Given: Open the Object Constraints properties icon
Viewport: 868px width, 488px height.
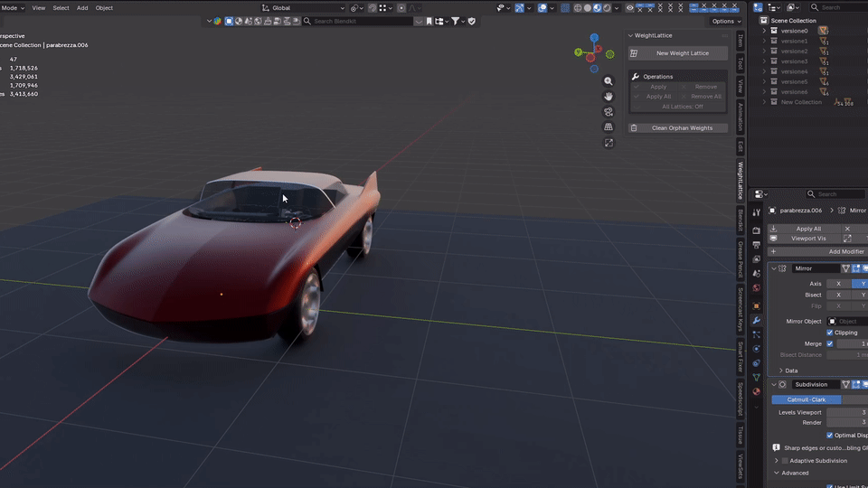Looking at the screenshot, I should pos(756,363).
